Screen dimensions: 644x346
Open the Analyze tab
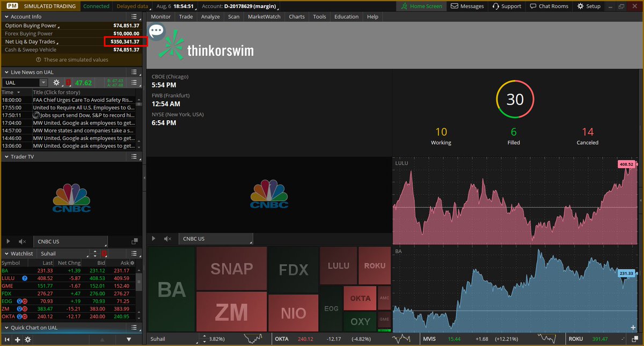210,17
